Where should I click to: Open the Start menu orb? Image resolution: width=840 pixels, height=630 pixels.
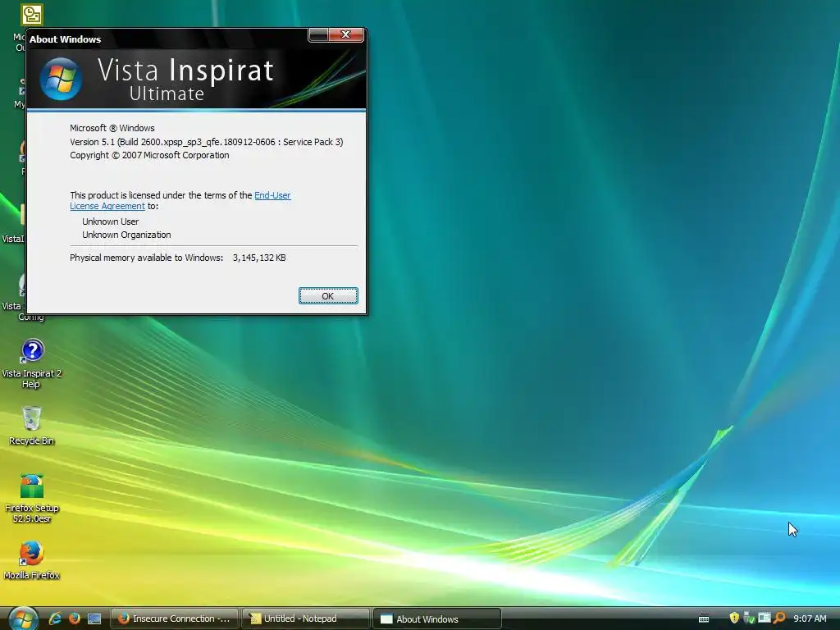pyautogui.click(x=23, y=619)
